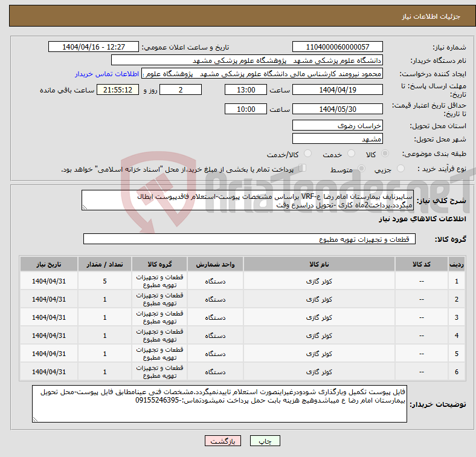This screenshot has height=457, width=476.
Task: Click کولر گازی in row 6
Action: [319, 372]
